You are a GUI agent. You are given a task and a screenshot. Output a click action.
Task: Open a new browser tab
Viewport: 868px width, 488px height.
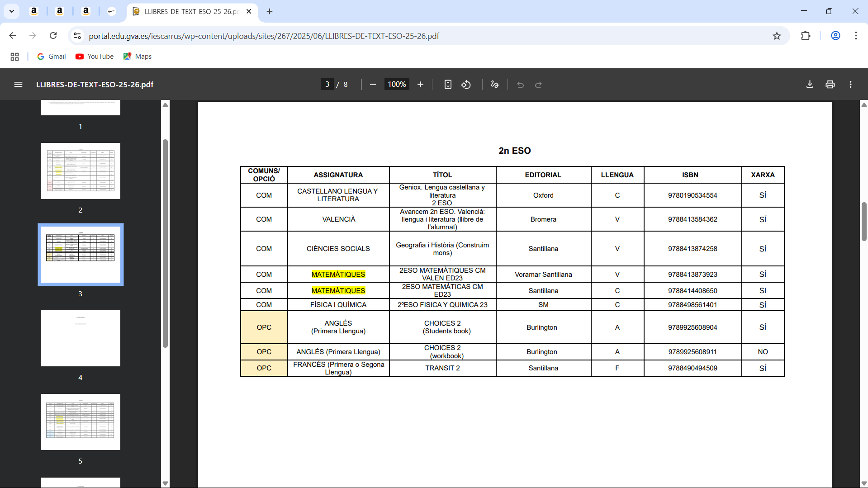[270, 11]
